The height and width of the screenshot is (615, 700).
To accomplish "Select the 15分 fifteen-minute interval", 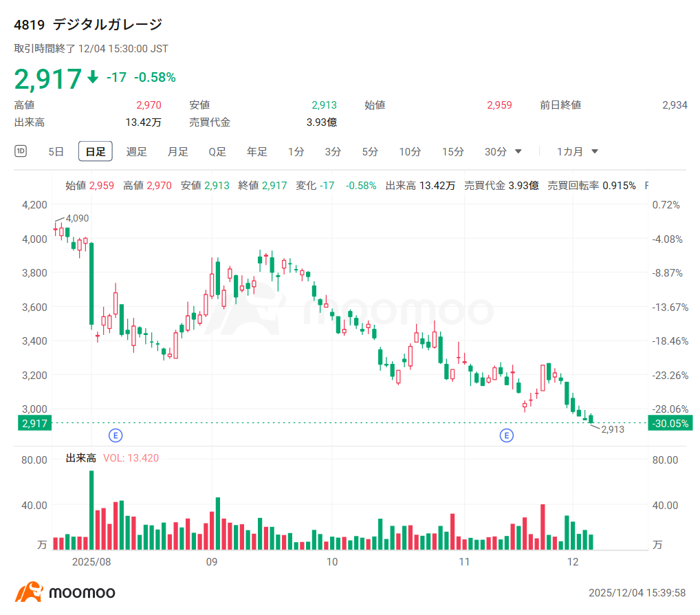I will [452, 151].
